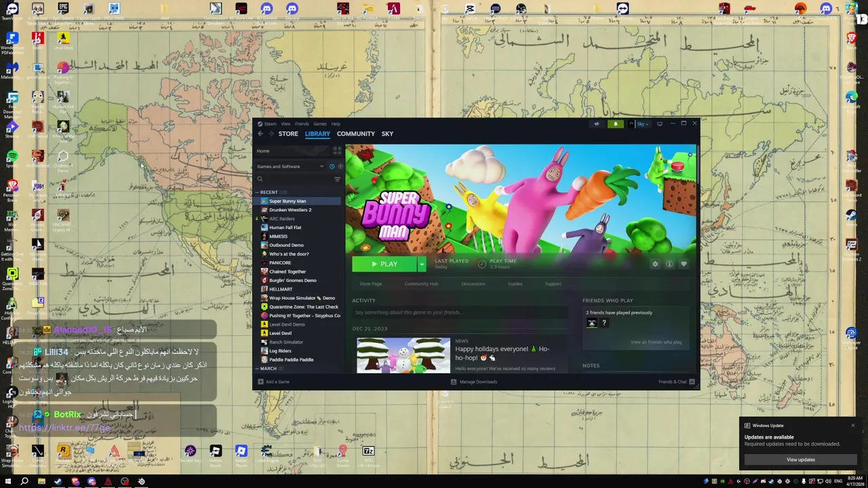This screenshot has width=868, height=488.
Task: Open the Store Page link
Action: tap(371, 284)
